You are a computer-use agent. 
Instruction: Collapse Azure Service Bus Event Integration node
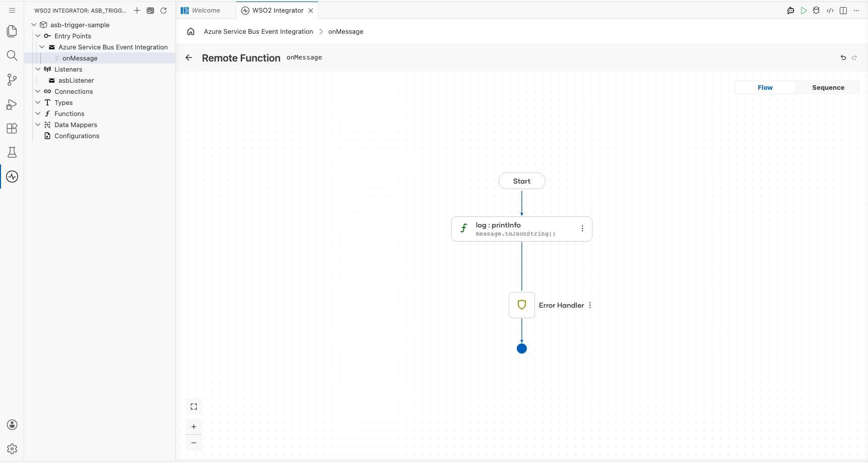42,47
